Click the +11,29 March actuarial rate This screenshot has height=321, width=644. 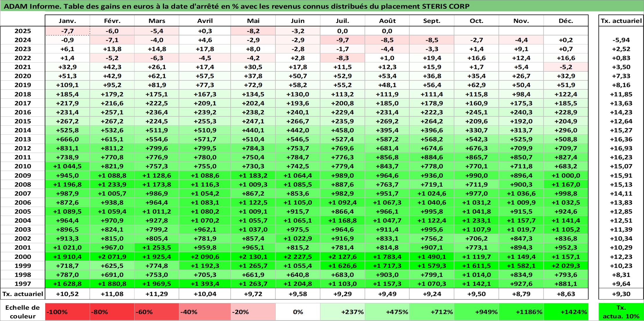157,294
